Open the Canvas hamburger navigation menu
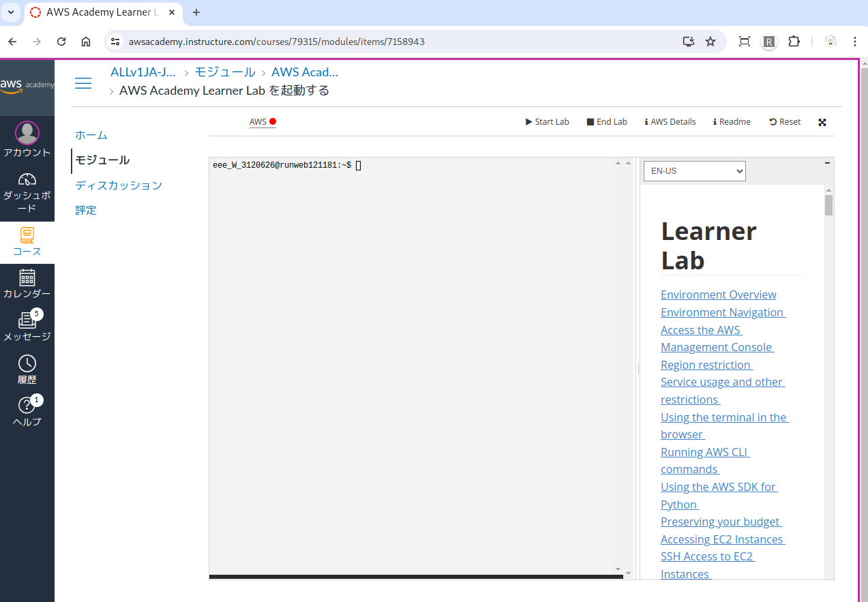The width and height of the screenshot is (868, 602). [83, 83]
